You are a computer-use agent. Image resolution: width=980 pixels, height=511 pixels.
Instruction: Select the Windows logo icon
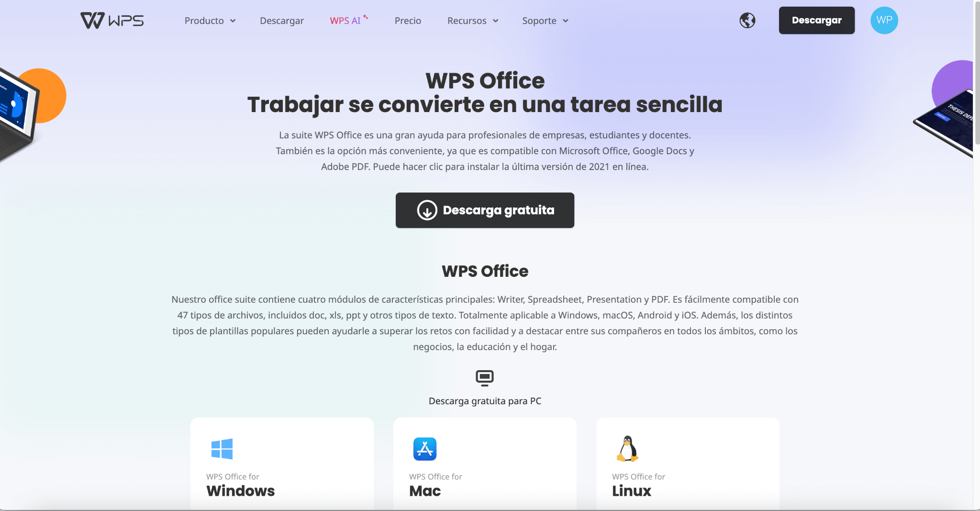point(222,449)
